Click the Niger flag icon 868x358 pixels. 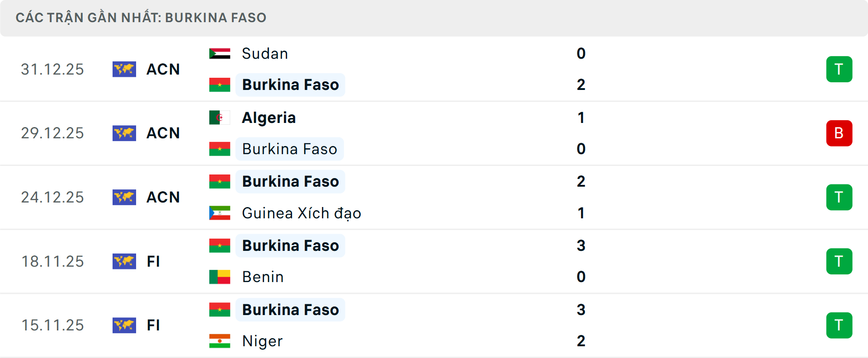pos(219,341)
